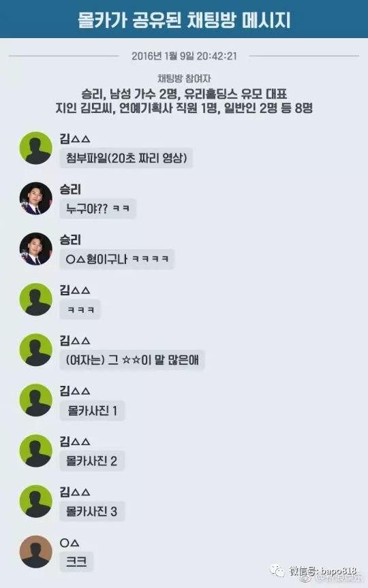368x588 pixels.
Task: Click the 몰카가 공유된 채팅방 메시지 header title
Action: point(184,20)
